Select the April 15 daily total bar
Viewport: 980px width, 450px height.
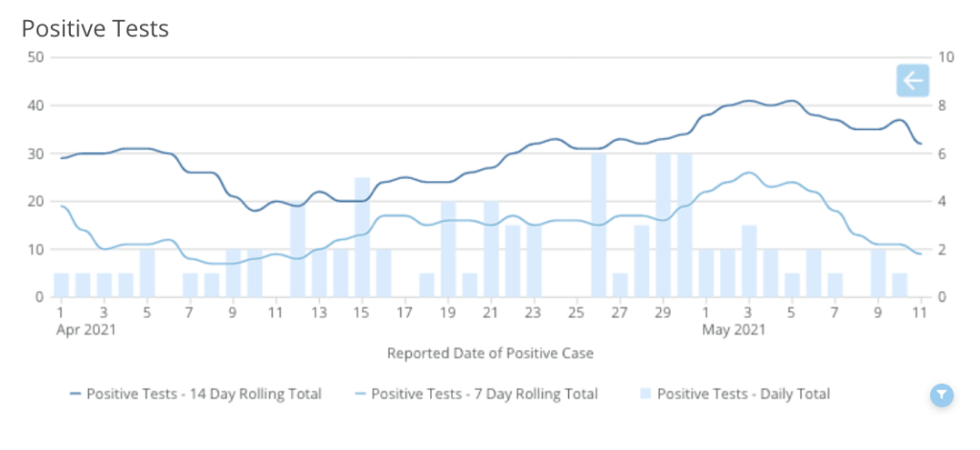point(362,239)
